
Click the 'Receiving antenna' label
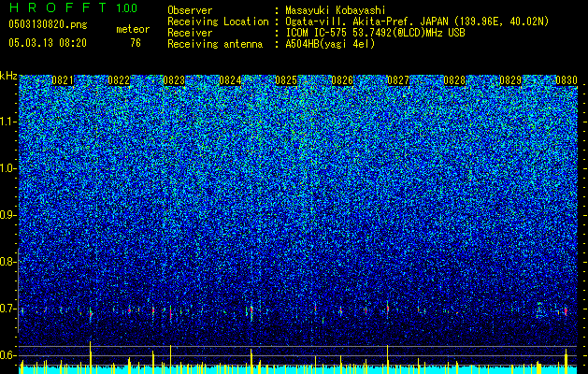coord(215,44)
